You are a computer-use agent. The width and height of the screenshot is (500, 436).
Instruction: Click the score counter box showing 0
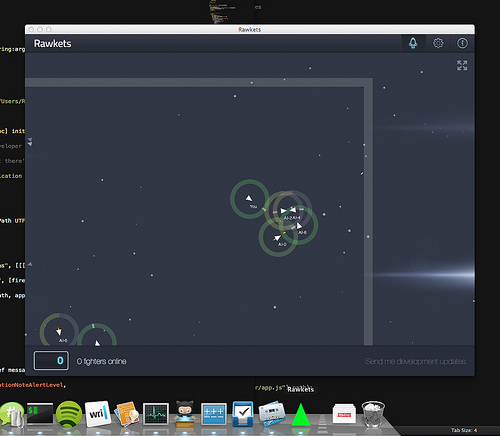point(51,361)
